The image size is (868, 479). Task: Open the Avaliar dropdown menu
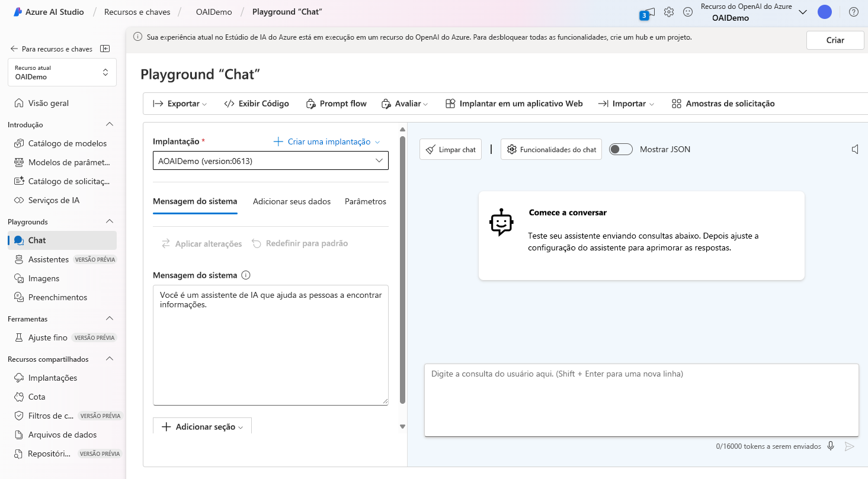point(405,104)
